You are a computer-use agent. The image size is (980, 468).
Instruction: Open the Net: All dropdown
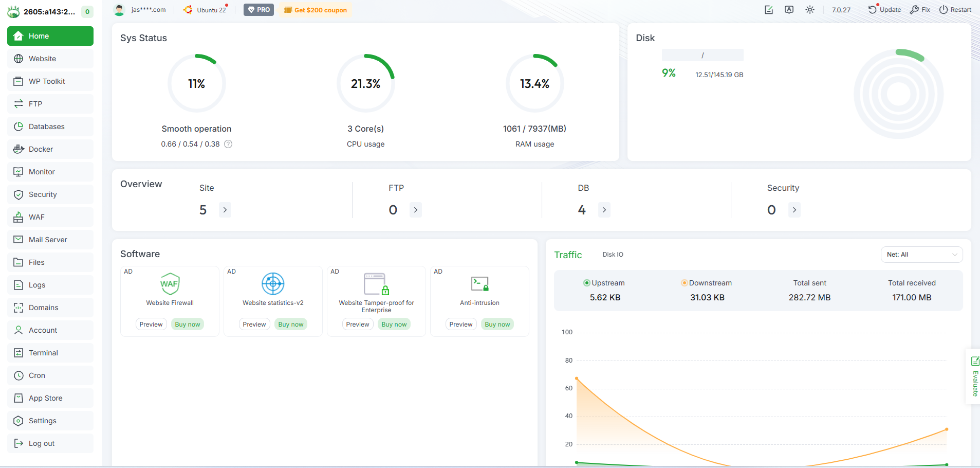tap(921, 254)
